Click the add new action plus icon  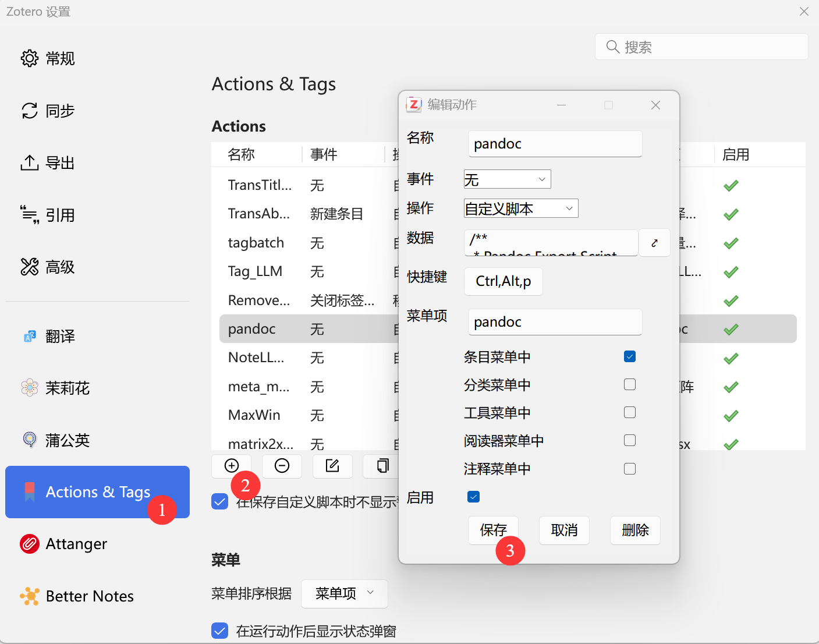point(232,466)
